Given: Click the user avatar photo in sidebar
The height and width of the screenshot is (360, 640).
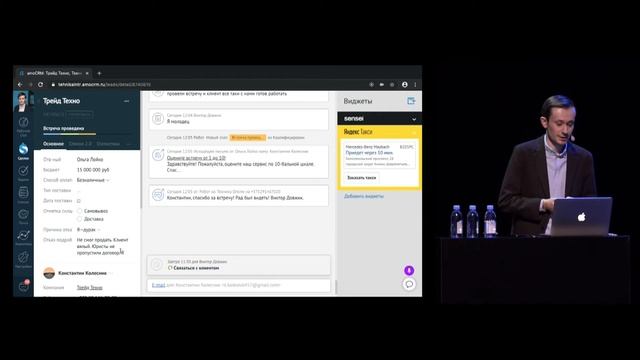Looking at the screenshot, I should click(x=21, y=101).
